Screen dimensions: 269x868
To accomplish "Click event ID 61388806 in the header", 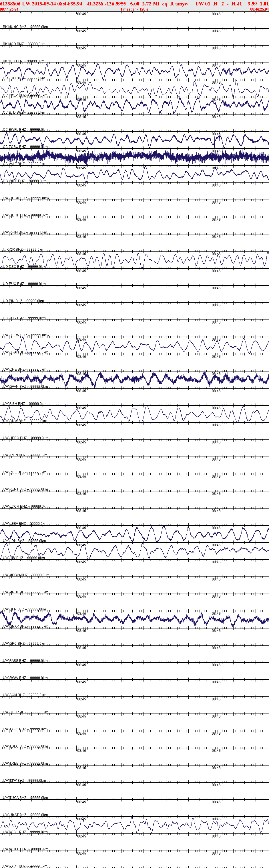I will 11,4.
